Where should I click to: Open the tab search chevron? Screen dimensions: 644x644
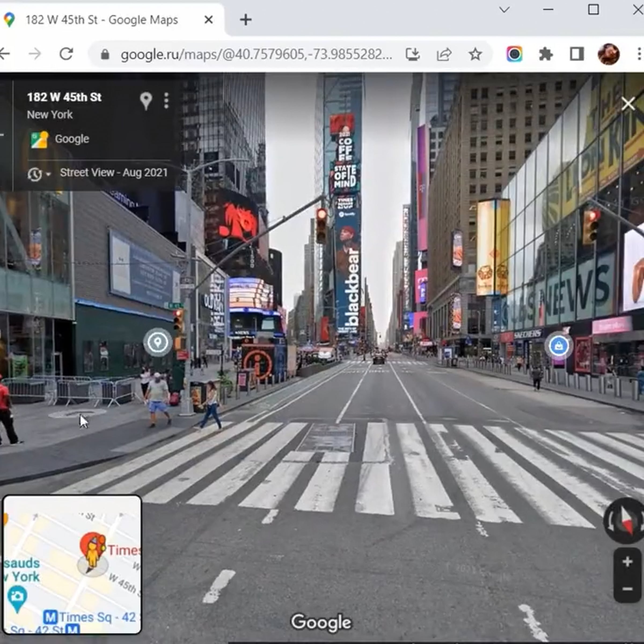pyautogui.click(x=504, y=10)
